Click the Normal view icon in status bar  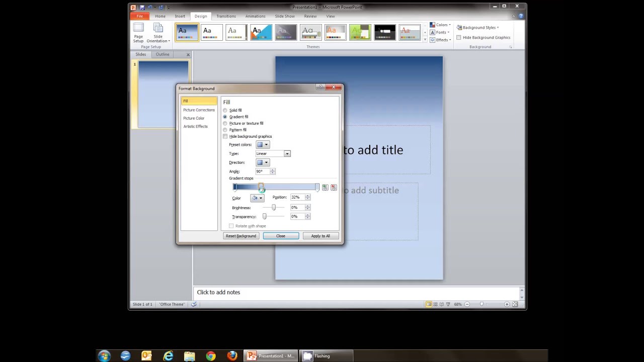[x=429, y=304]
